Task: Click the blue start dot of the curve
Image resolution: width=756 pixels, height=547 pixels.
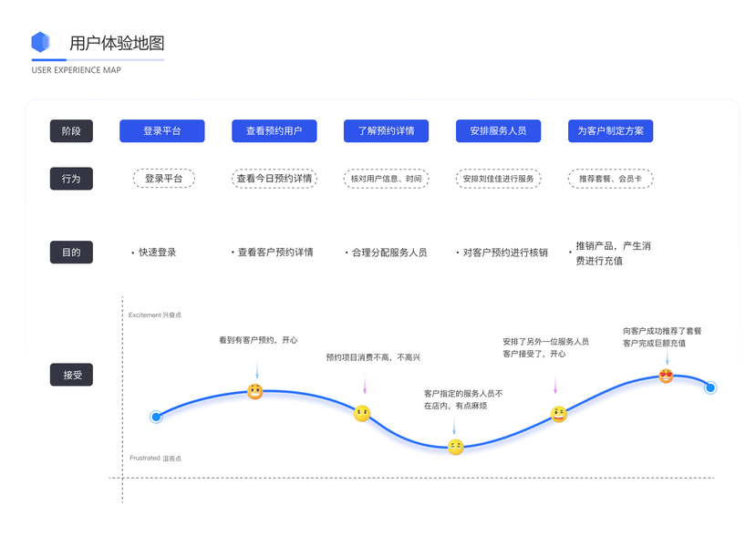Action: coord(156,417)
